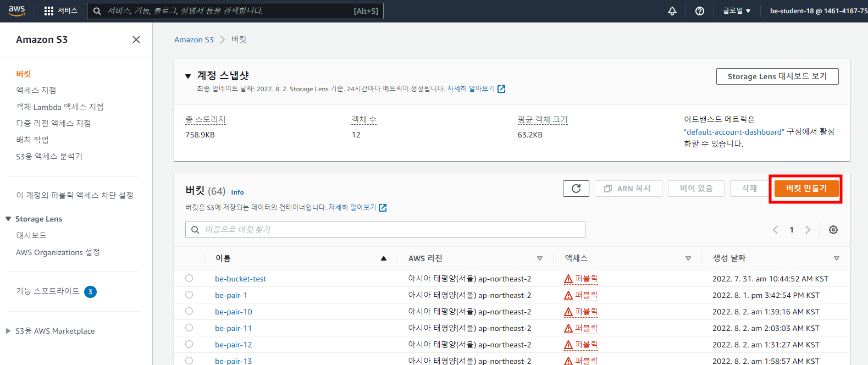868x365 pixels.
Task: Select radio button for be-pair-12
Action: click(x=189, y=344)
